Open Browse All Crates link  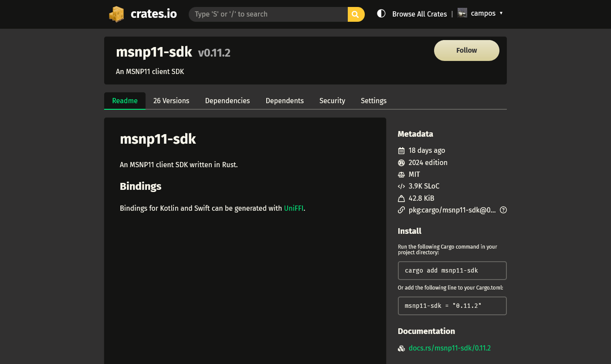[x=419, y=14]
